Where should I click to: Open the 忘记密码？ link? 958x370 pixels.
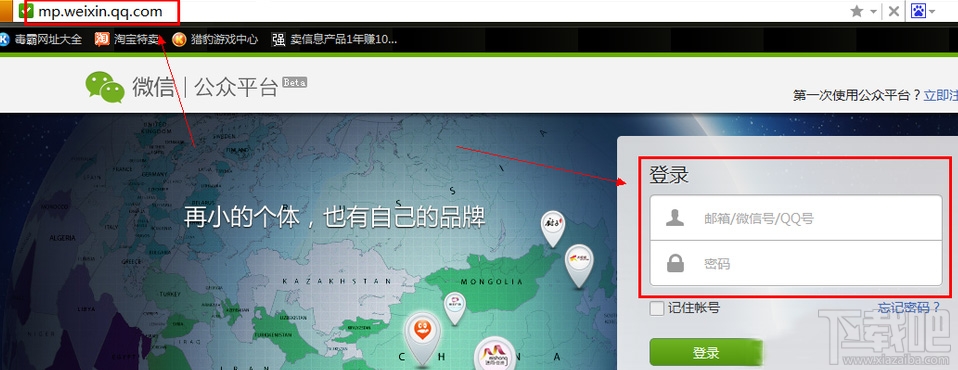(x=909, y=308)
